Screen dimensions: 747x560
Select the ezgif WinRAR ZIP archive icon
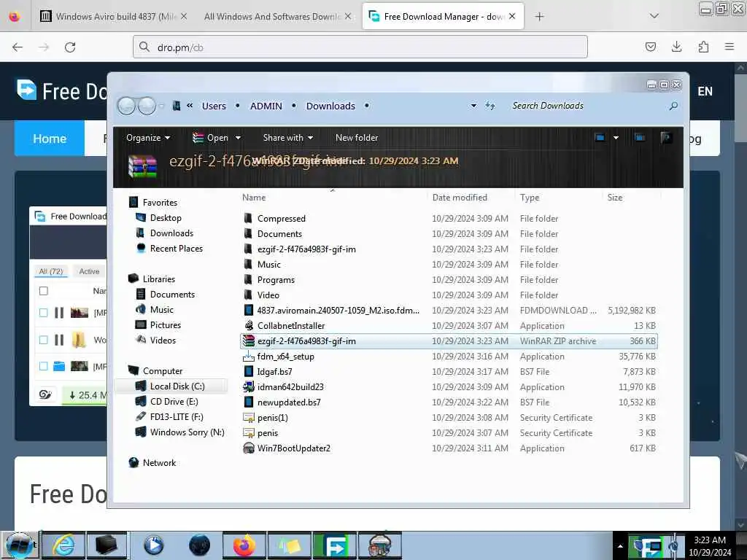[248, 341]
